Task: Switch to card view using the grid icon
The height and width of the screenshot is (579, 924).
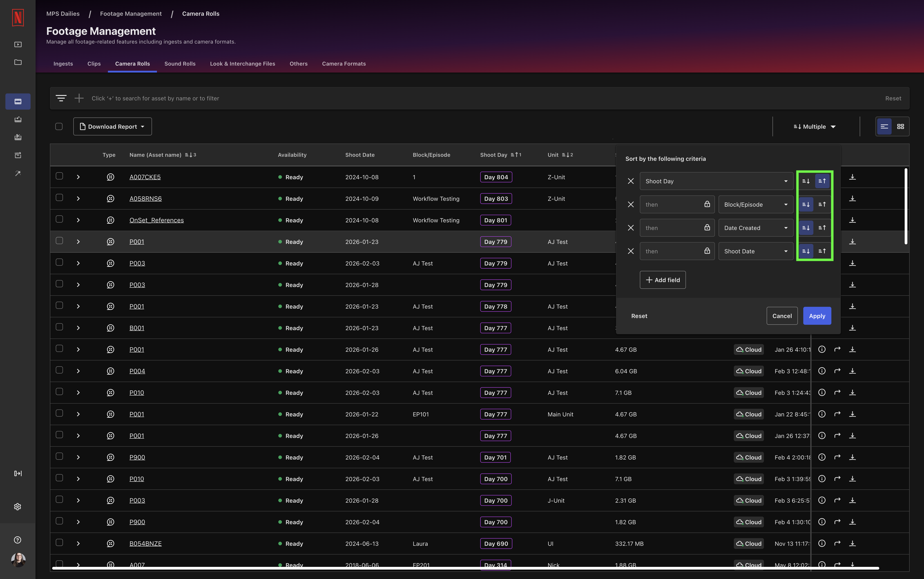Action: (901, 126)
